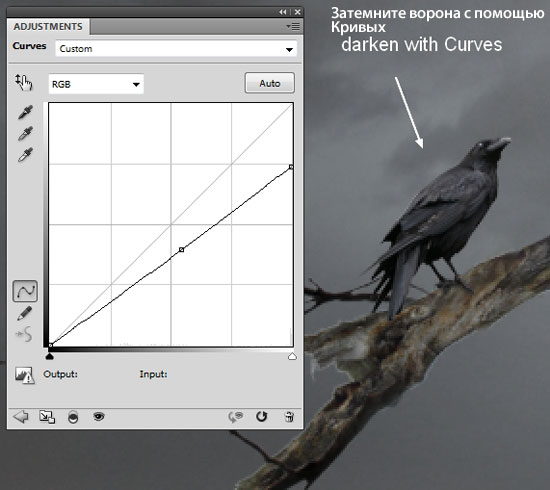
Task: Switch to the ADJUSTMENTS tab
Action: (x=48, y=27)
